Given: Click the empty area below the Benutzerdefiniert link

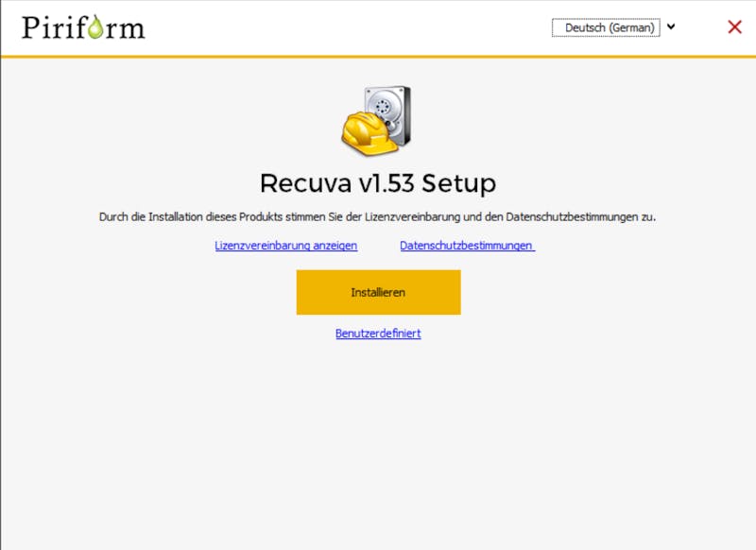Looking at the screenshot, I should (x=378, y=434).
